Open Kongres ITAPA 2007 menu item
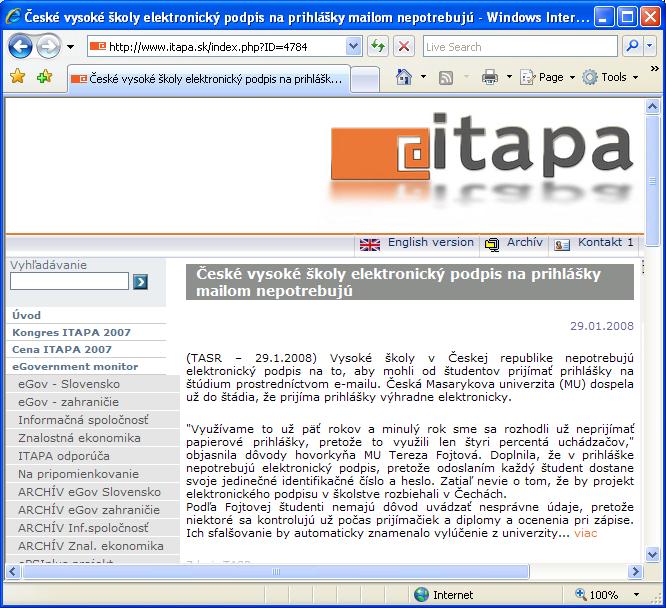 71,332
